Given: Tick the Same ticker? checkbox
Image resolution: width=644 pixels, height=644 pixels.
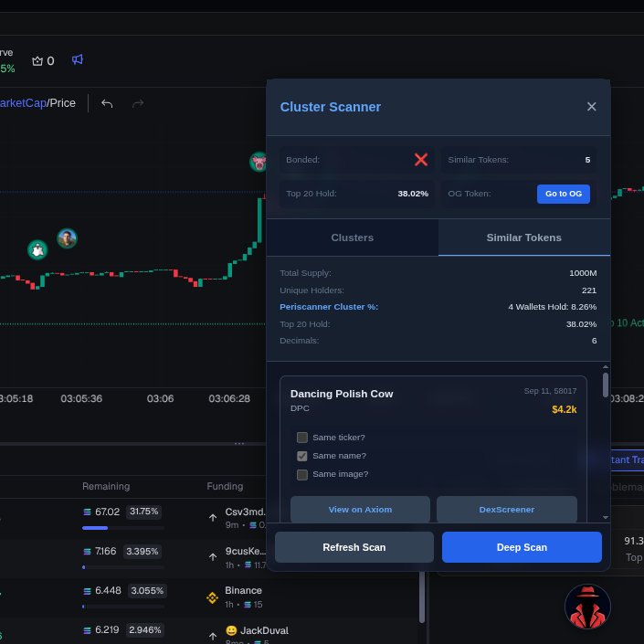Looking at the screenshot, I should (x=301, y=438).
